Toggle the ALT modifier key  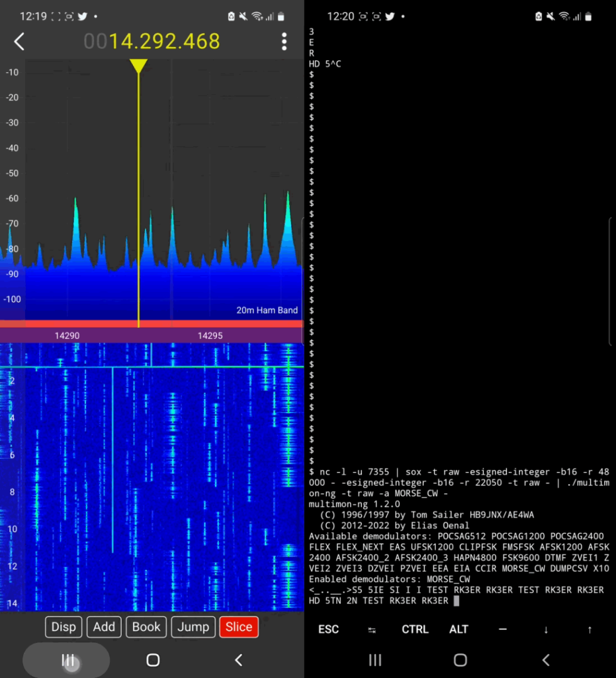coord(459,629)
